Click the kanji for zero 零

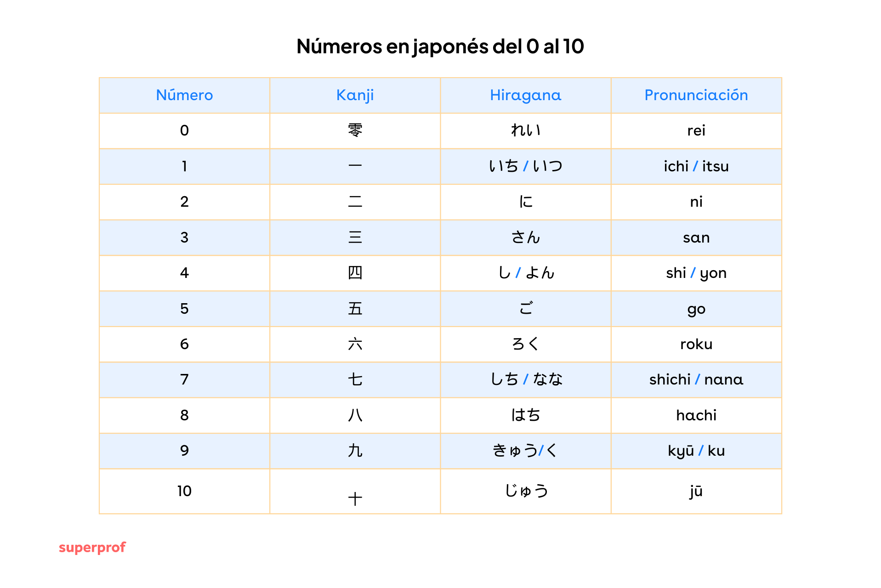coord(355,130)
